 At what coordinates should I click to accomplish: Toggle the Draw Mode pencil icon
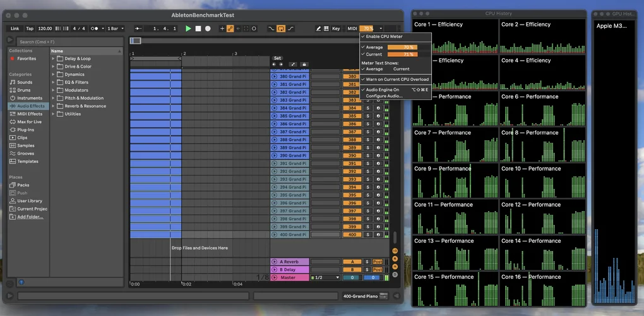pos(318,28)
